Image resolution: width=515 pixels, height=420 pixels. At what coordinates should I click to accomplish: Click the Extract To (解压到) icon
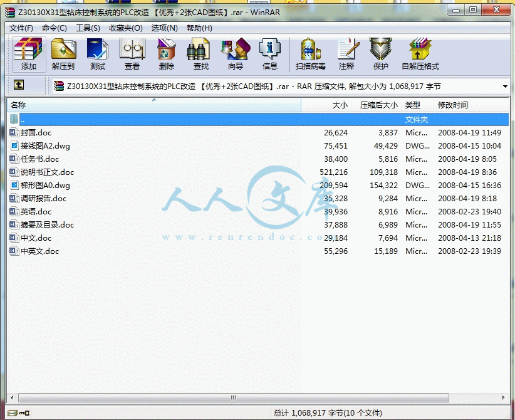coord(63,55)
